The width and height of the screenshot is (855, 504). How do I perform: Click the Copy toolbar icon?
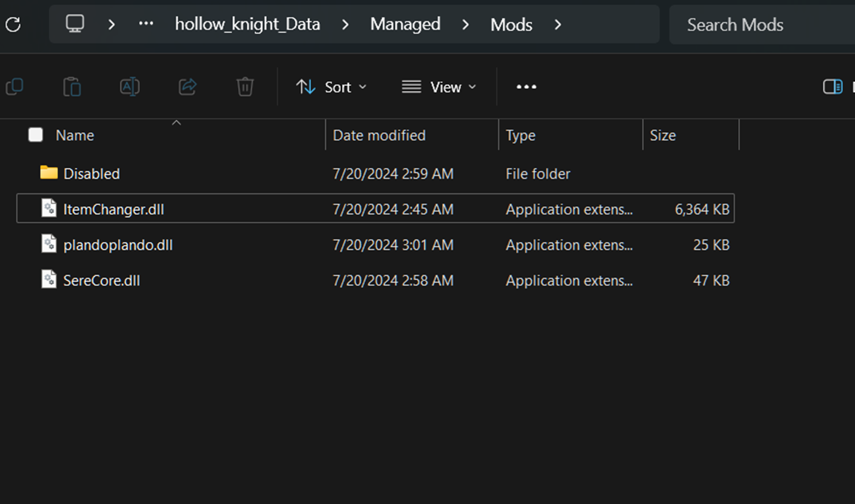(x=14, y=87)
